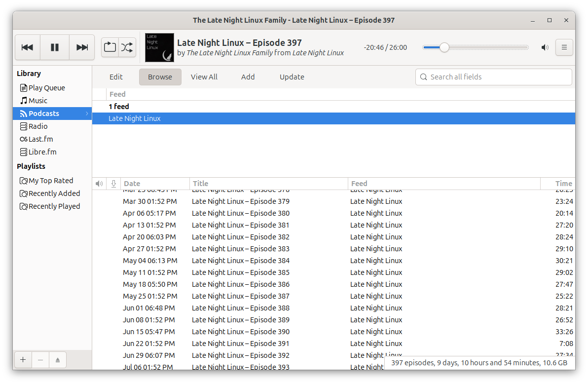588x384 pixels.
Task: Focus the Search all fields box
Action: pyautogui.click(x=493, y=77)
